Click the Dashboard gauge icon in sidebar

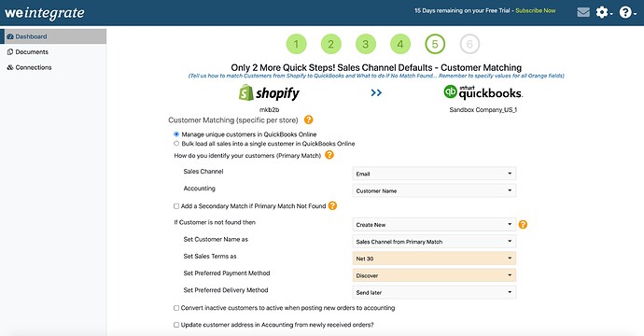10,36
